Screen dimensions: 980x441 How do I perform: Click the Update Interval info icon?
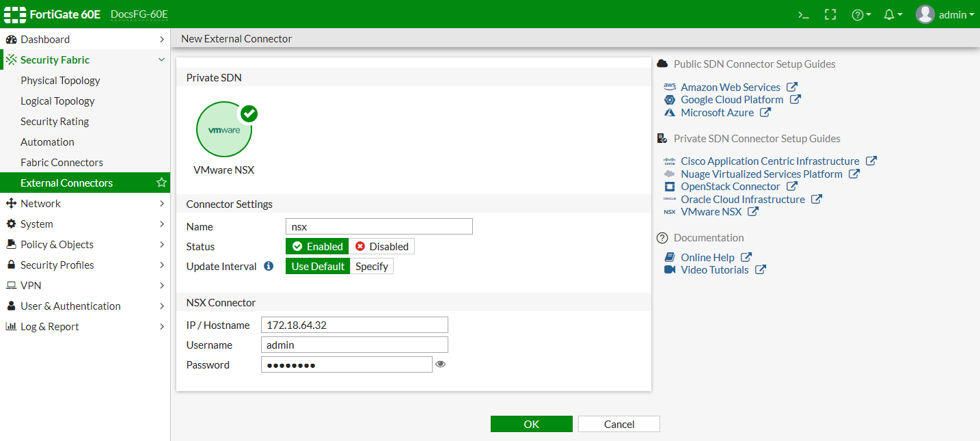(269, 266)
